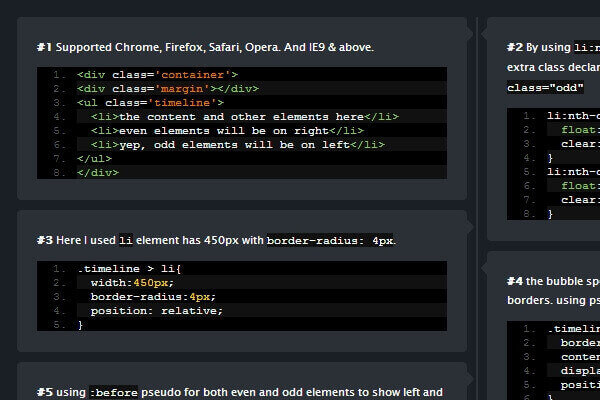This screenshot has height=400, width=600.
Task: Click the #4 bubble heading on the right
Action: pyautogui.click(x=515, y=280)
